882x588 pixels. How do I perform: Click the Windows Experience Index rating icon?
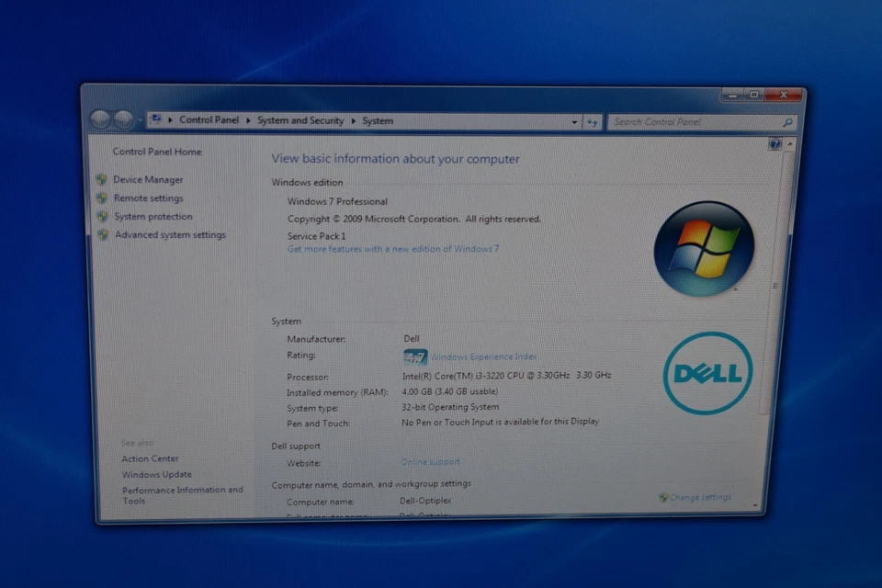click(415, 356)
